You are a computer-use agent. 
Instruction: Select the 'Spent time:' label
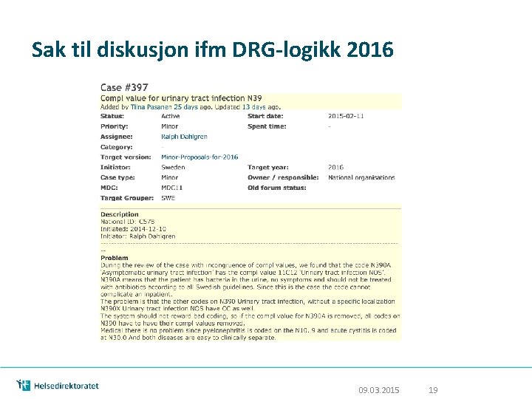(x=267, y=126)
